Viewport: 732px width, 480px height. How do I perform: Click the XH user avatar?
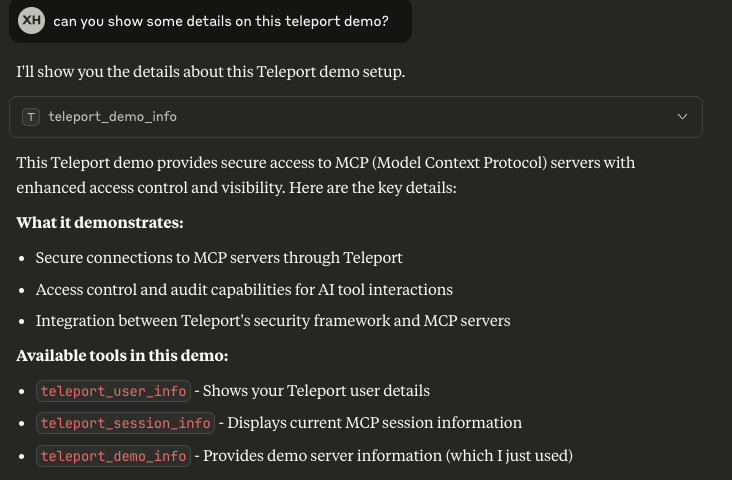tap(32, 21)
